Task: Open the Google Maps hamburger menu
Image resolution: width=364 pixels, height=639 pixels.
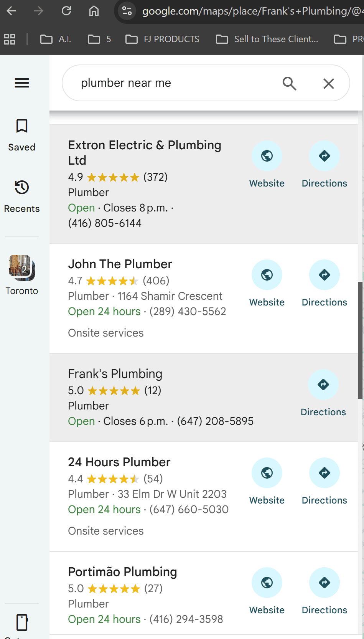Action: click(x=22, y=83)
